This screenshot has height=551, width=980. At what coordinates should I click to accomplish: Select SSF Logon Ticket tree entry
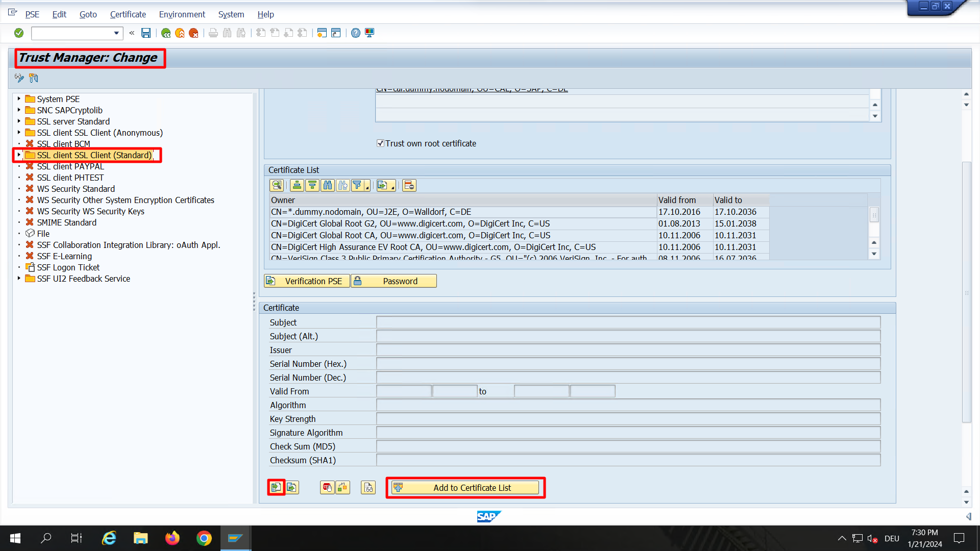(68, 267)
